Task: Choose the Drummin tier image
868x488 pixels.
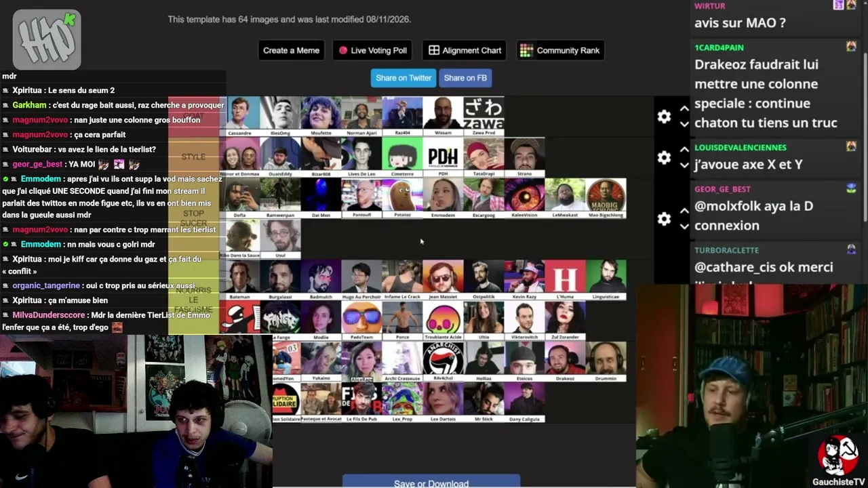Action: pos(606,361)
